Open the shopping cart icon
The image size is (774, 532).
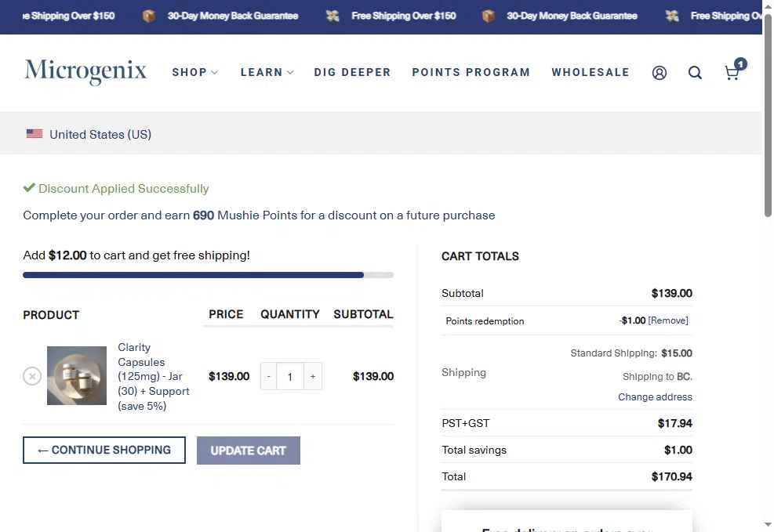[x=732, y=73]
